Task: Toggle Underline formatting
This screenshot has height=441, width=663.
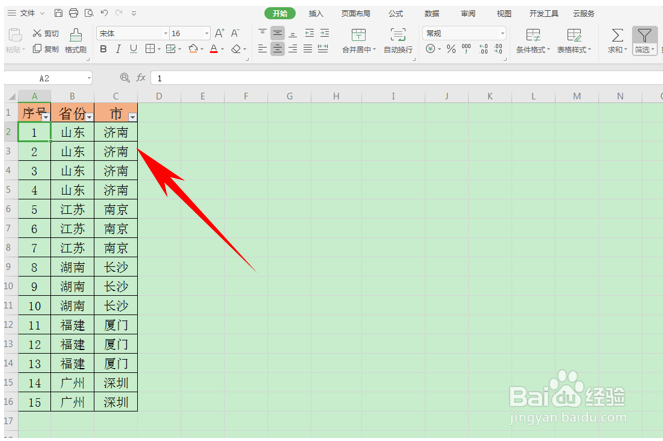Action: (134, 49)
